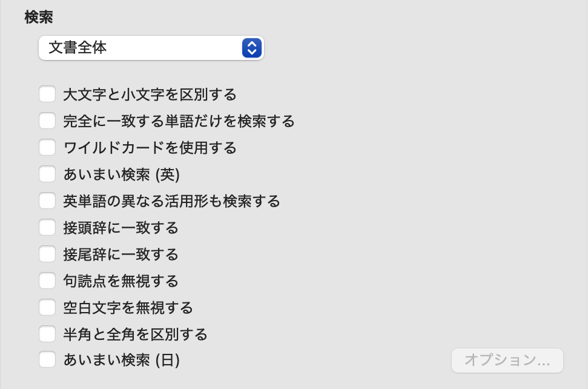Image resolution: width=588 pixels, height=389 pixels.
Task: Enable Japanese fuzzy search あいまい検索 (日)
Action: click(x=47, y=359)
